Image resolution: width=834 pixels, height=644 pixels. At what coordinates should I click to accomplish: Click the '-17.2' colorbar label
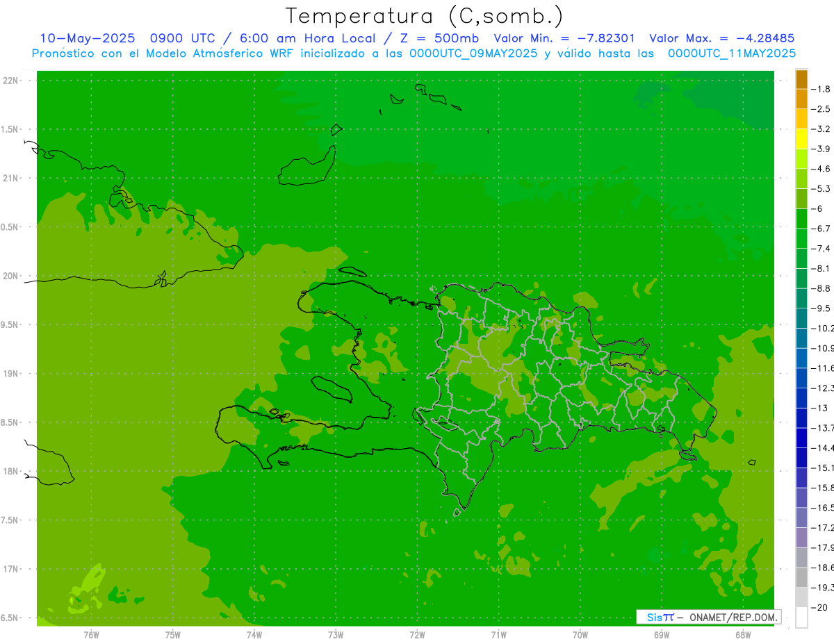tap(822, 528)
